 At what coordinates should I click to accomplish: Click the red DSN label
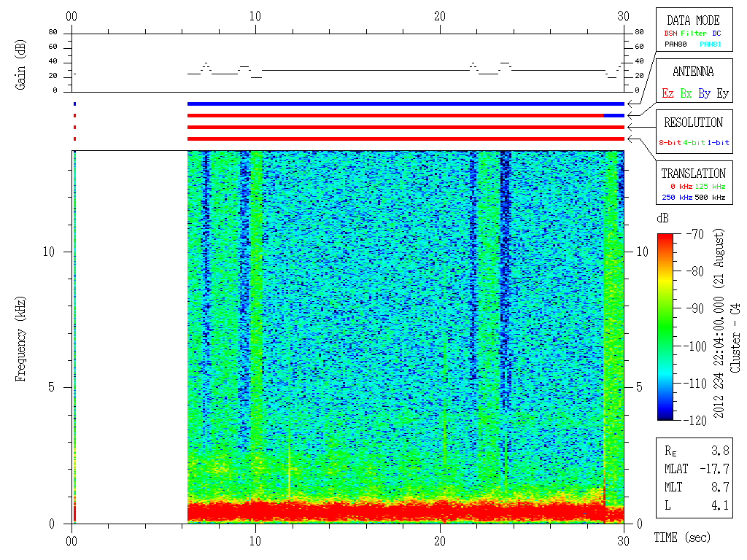pyautogui.click(x=670, y=34)
